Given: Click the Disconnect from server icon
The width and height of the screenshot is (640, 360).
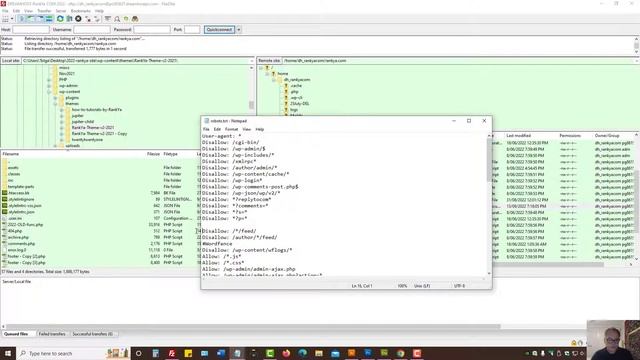Looking at the screenshot, I should (88, 19).
